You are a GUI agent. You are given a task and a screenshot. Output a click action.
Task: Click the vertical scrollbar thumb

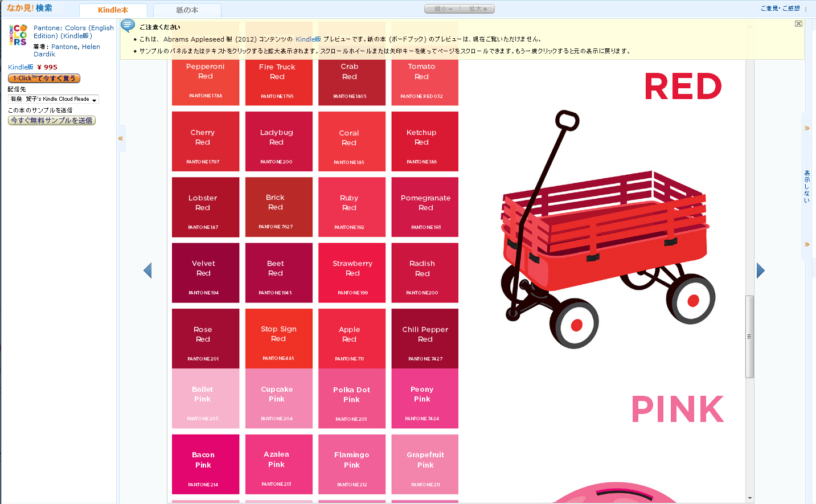pyautogui.click(x=750, y=337)
